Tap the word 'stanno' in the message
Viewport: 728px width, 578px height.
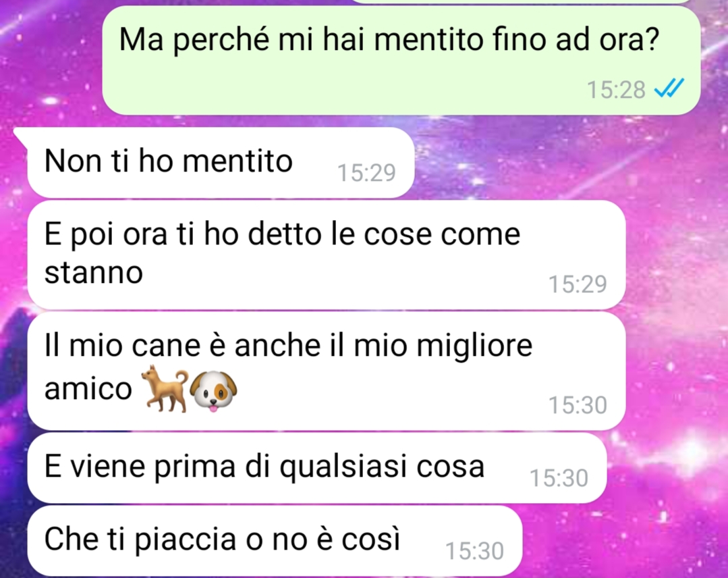point(93,273)
